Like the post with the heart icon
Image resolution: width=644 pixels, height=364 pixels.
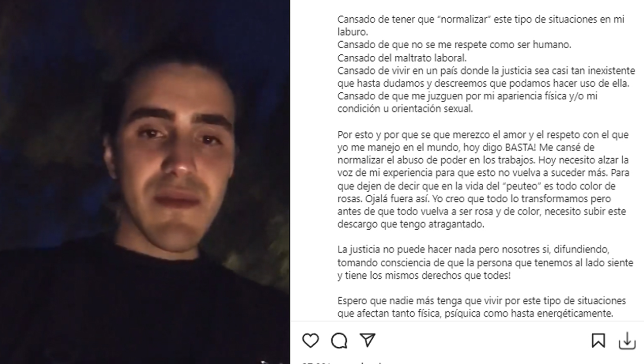point(310,340)
